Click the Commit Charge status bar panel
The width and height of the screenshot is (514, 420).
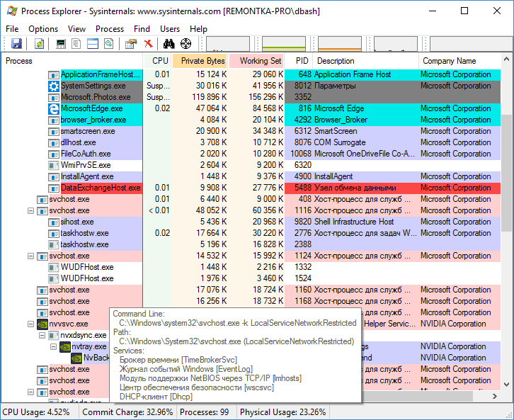point(127,412)
